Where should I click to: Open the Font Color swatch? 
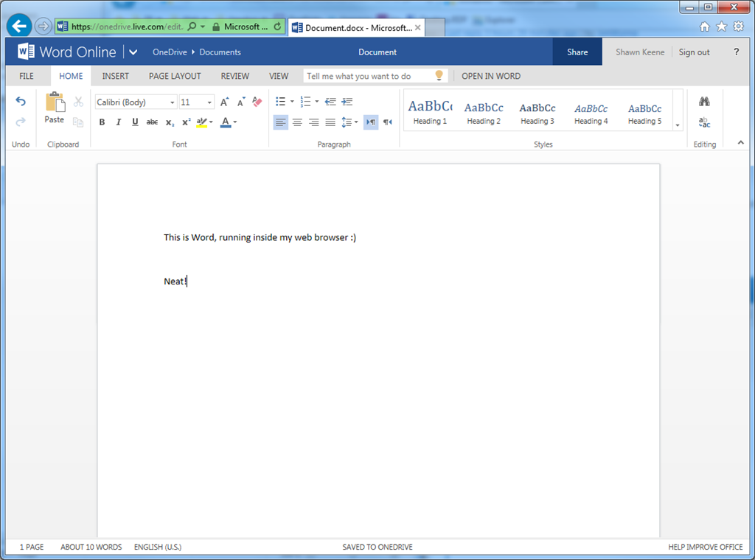coord(225,122)
